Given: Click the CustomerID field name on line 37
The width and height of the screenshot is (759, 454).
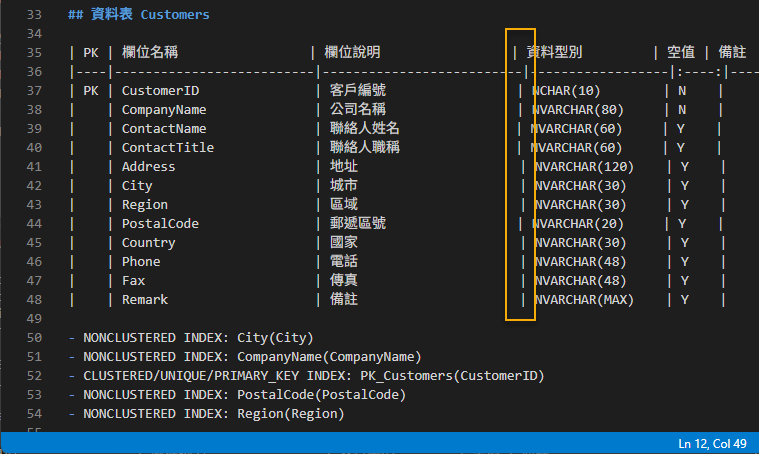Looking at the screenshot, I should click(162, 90).
